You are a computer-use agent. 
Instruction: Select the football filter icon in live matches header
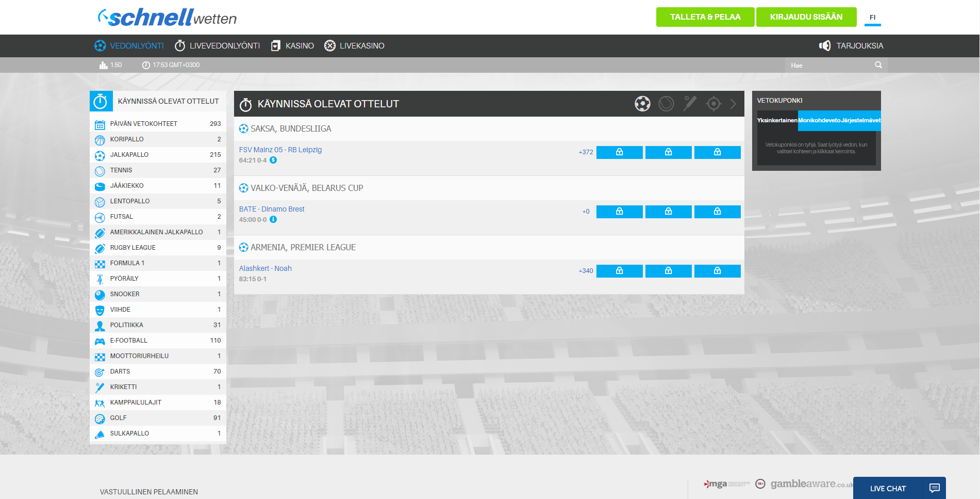point(642,104)
